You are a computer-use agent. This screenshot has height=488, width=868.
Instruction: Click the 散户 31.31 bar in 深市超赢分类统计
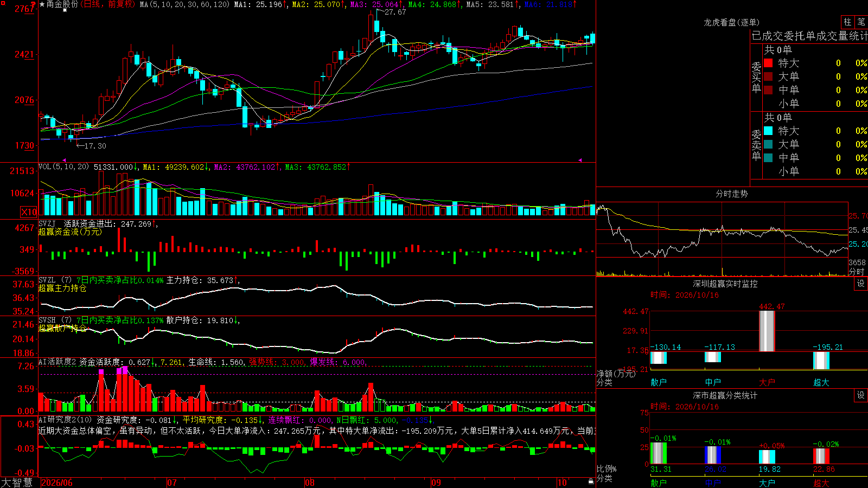click(659, 453)
